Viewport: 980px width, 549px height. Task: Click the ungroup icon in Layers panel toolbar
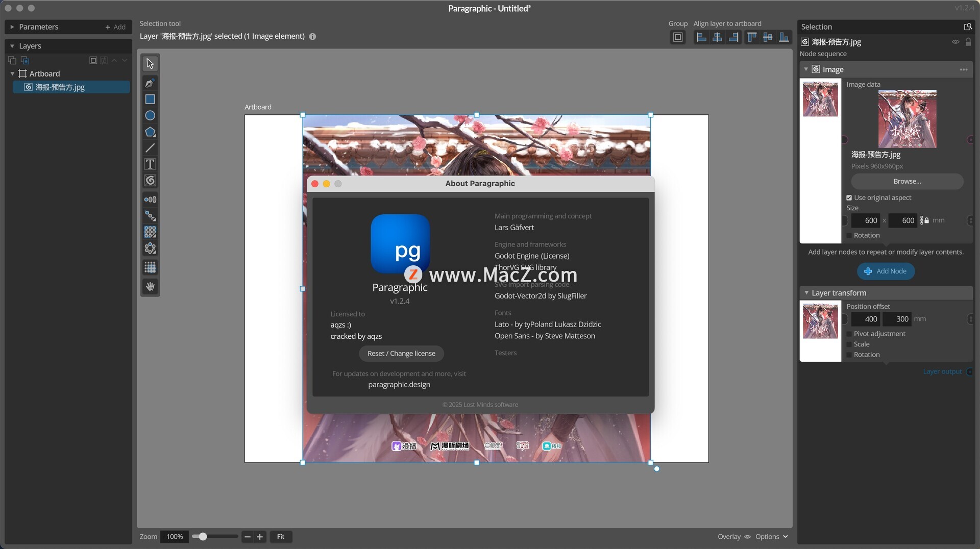[104, 60]
